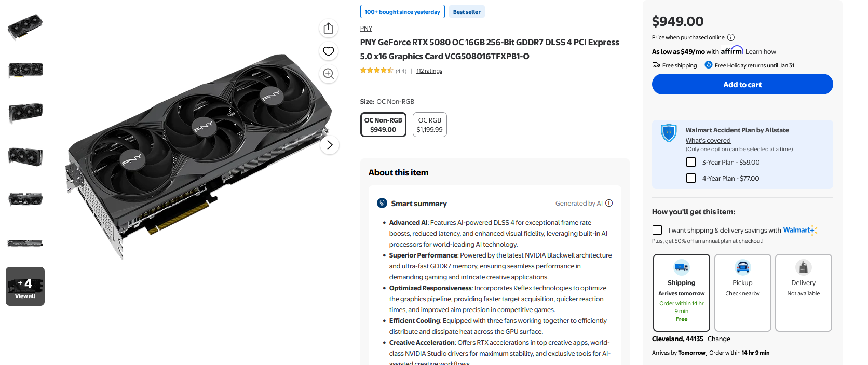Click Learn how Affirm link
Image resolution: width=868 pixels, height=365 pixels.
[761, 52]
